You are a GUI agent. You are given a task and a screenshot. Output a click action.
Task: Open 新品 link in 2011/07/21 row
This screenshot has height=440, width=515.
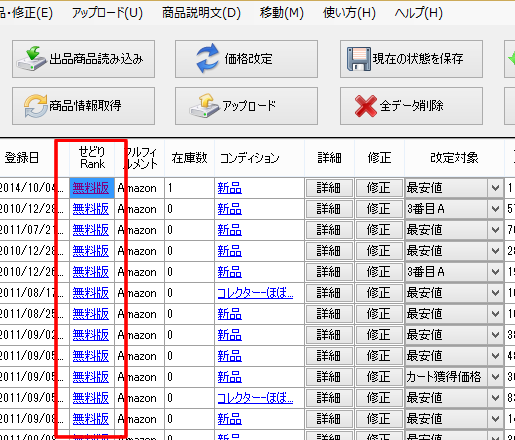pos(230,230)
